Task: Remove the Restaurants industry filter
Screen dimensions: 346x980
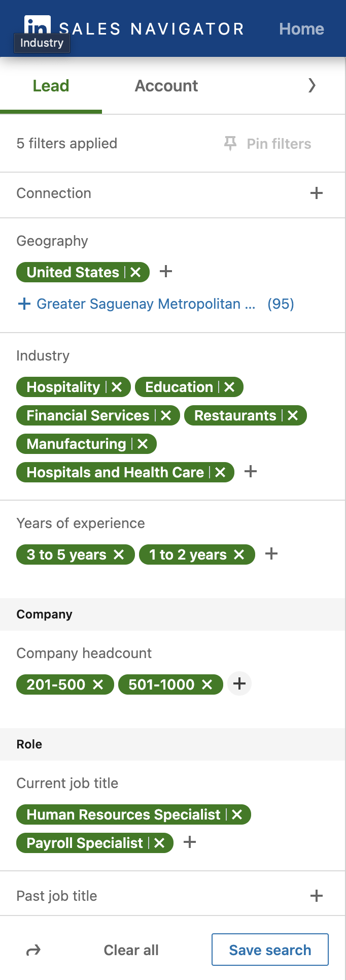Action: (293, 415)
